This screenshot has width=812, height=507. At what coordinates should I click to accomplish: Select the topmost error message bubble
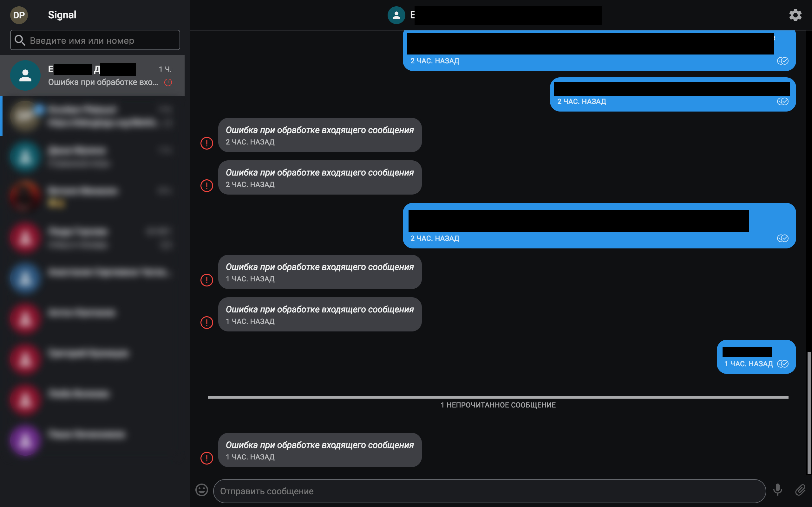[319, 135]
